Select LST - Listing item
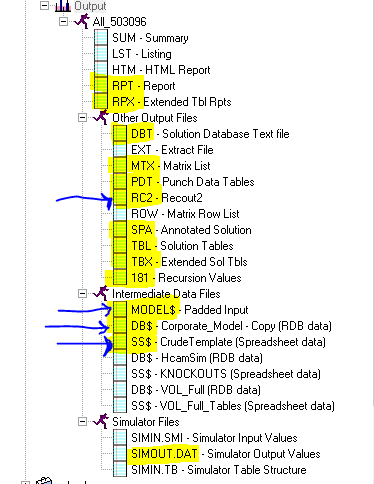The width and height of the screenshot is (374, 484). (x=142, y=54)
